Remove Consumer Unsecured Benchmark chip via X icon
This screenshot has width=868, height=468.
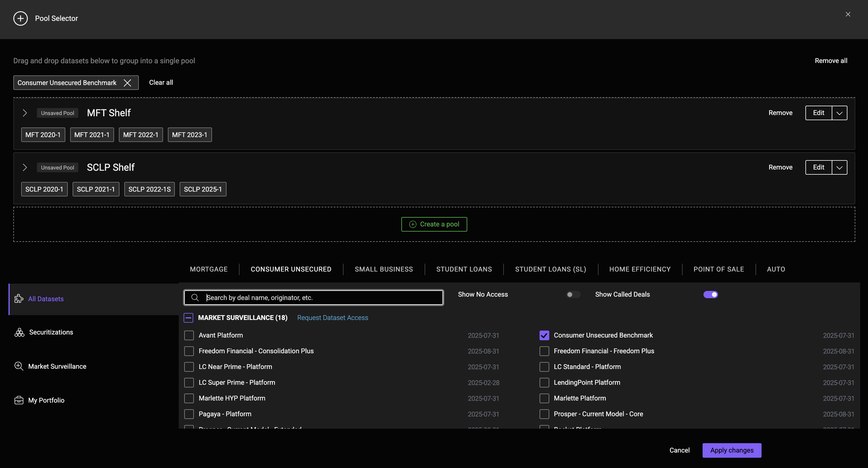point(127,83)
